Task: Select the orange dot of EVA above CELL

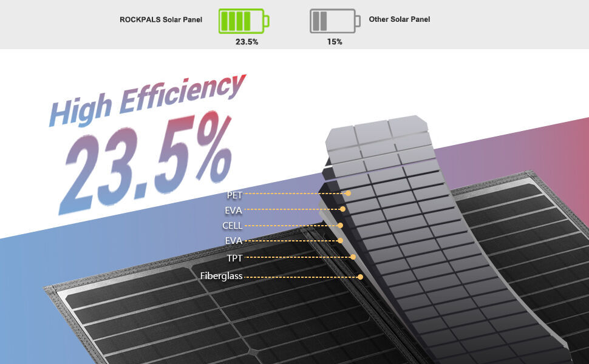Action: (x=343, y=209)
